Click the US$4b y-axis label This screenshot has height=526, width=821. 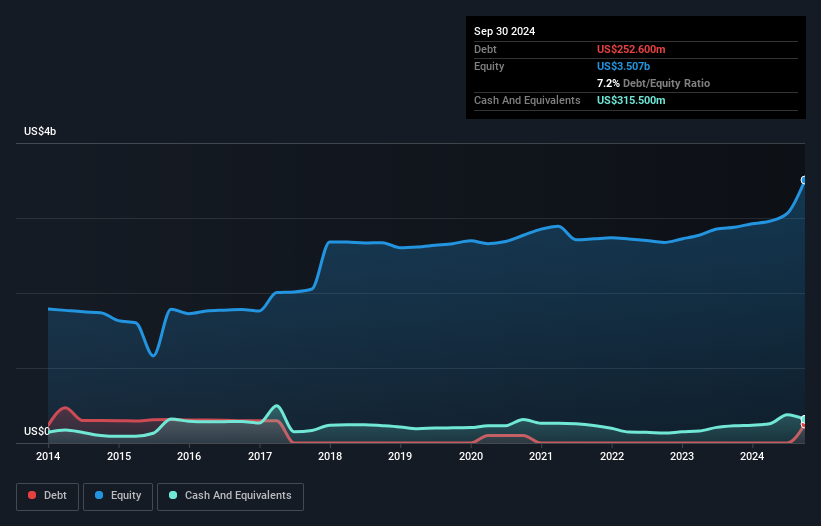[40, 131]
